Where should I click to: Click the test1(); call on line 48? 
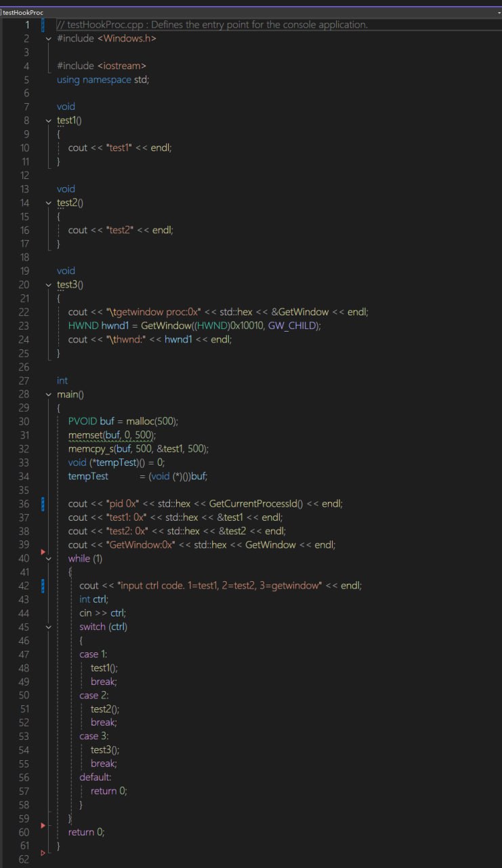[x=104, y=668]
